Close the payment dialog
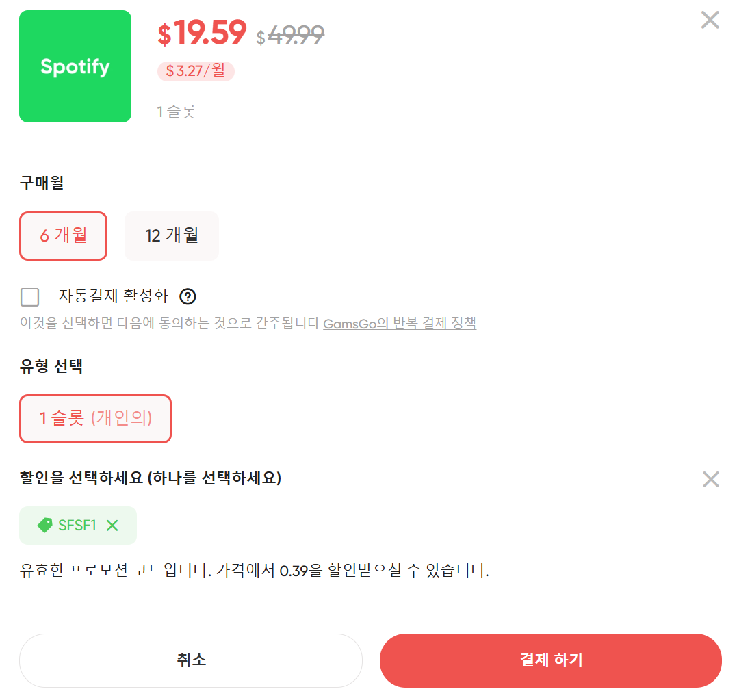737x700 pixels. (710, 21)
